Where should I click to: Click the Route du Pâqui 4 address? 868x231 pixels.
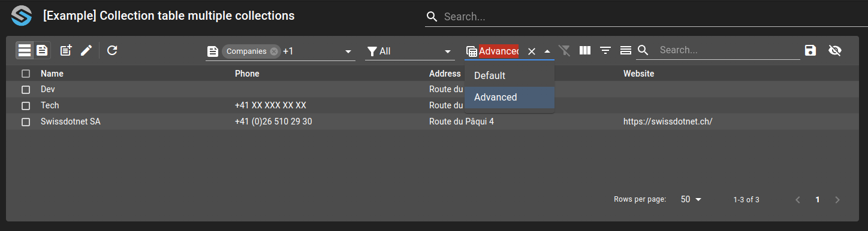[462, 121]
